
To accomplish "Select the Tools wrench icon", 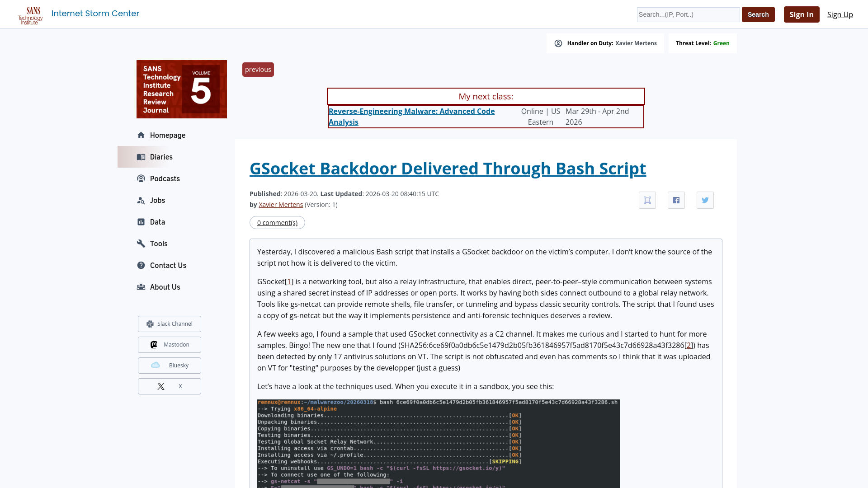I will pos(142,244).
